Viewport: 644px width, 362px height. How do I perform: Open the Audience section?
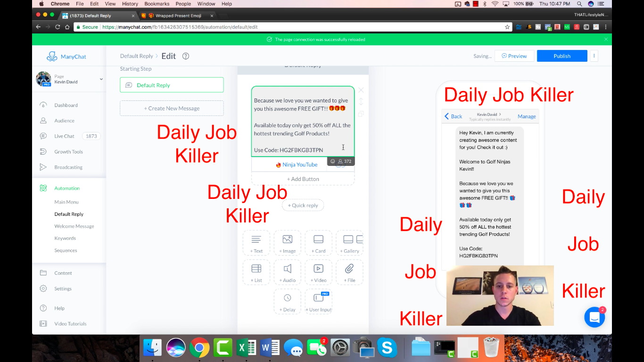(x=64, y=121)
